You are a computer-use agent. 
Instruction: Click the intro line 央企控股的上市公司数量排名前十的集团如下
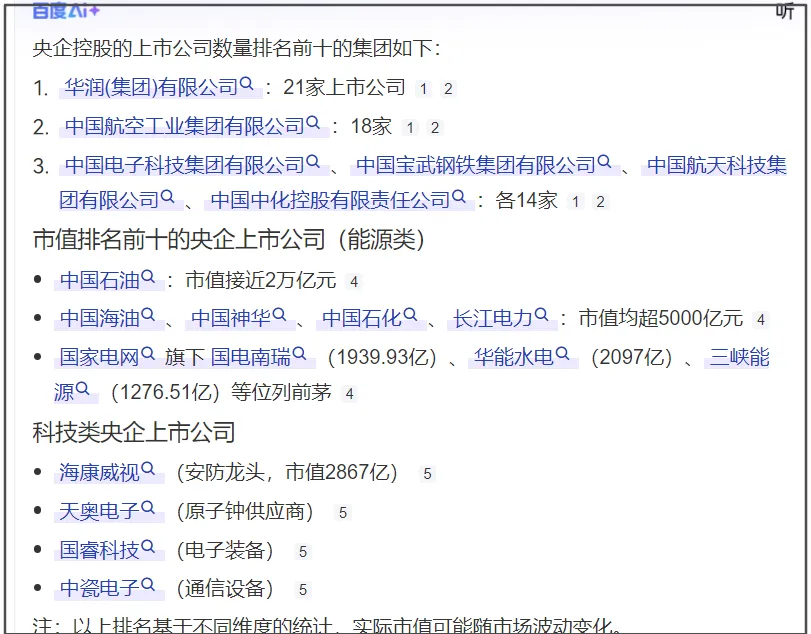[236, 48]
